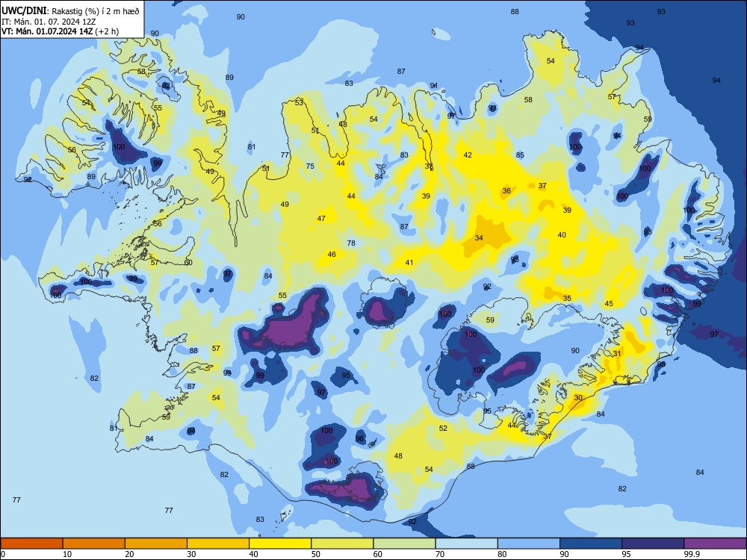747x560 pixels.
Task: Click the 30–40% amber legend swatch
Action: pos(218,544)
